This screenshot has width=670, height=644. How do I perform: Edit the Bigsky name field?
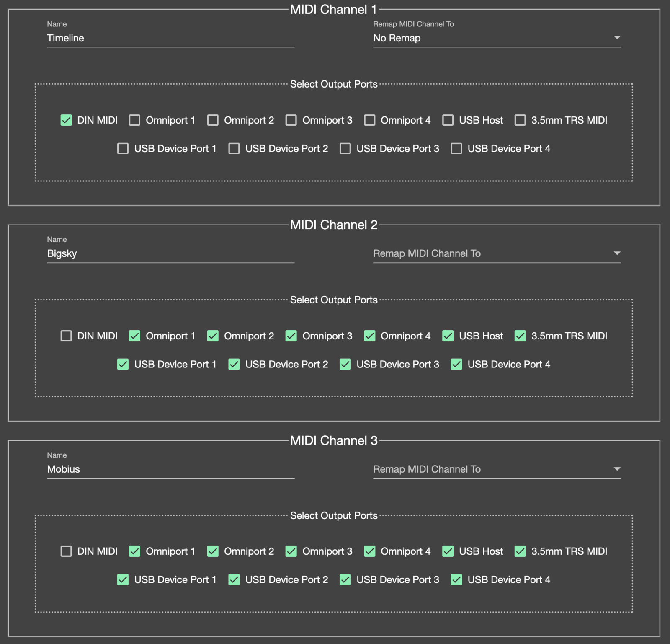170,253
